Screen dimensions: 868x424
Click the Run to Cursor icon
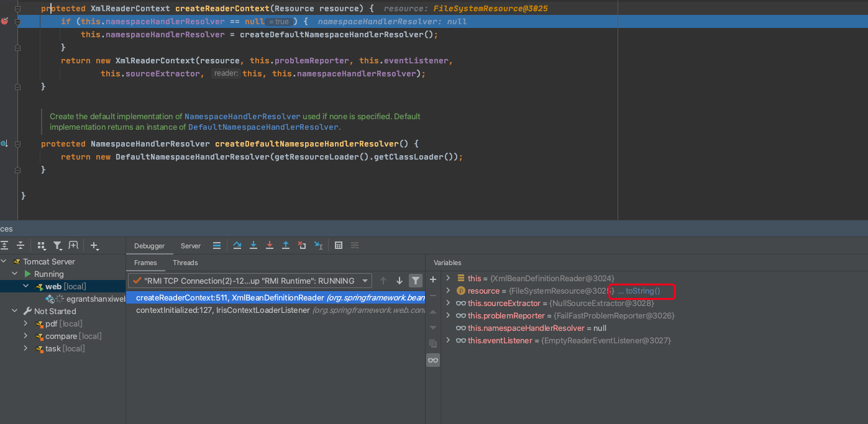[318, 245]
